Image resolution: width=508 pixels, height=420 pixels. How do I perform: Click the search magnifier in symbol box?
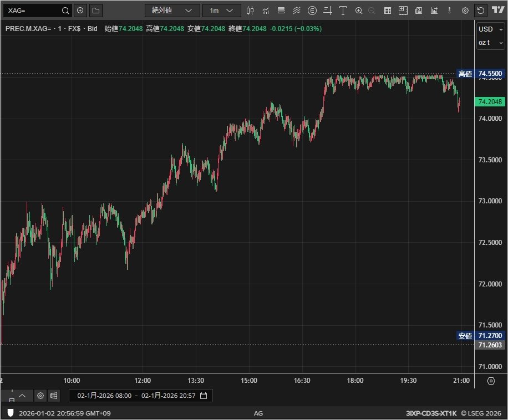[x=65, y=11]
